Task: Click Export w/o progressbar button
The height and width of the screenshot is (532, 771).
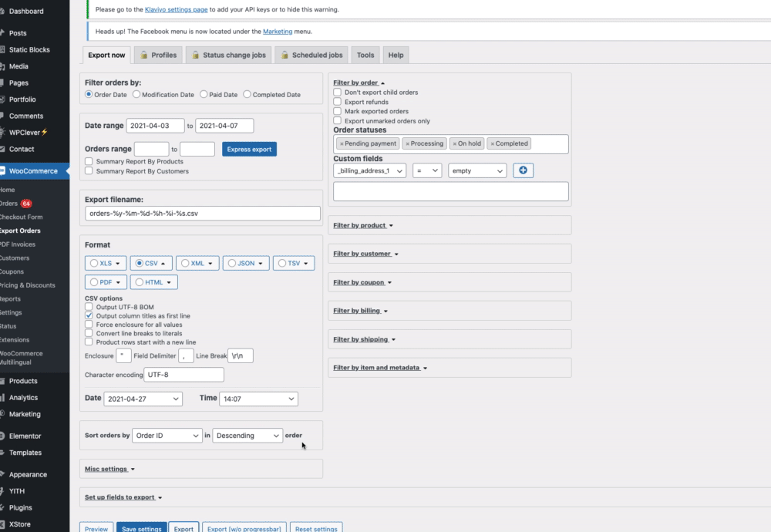Action: click(x=244, y=528)
